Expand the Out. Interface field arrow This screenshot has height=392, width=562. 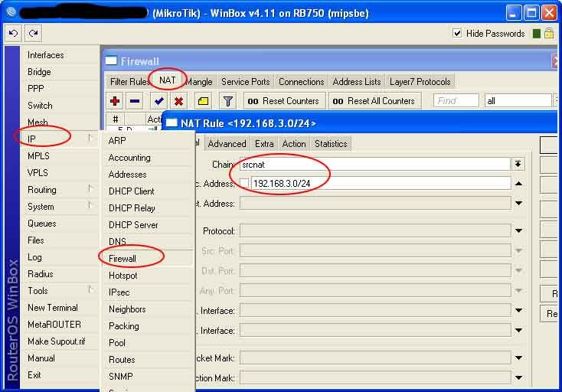click(x=518, y=330)
